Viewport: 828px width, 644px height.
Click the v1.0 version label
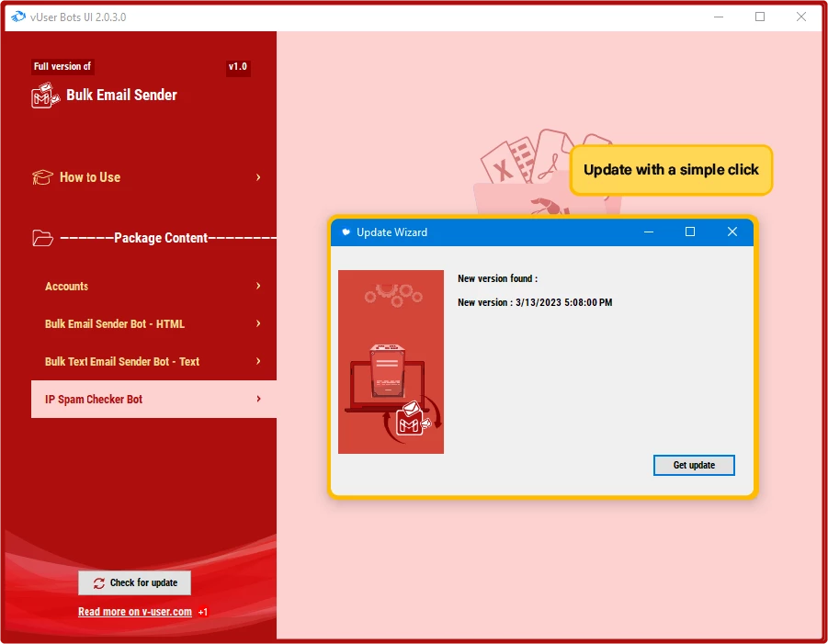238,66
